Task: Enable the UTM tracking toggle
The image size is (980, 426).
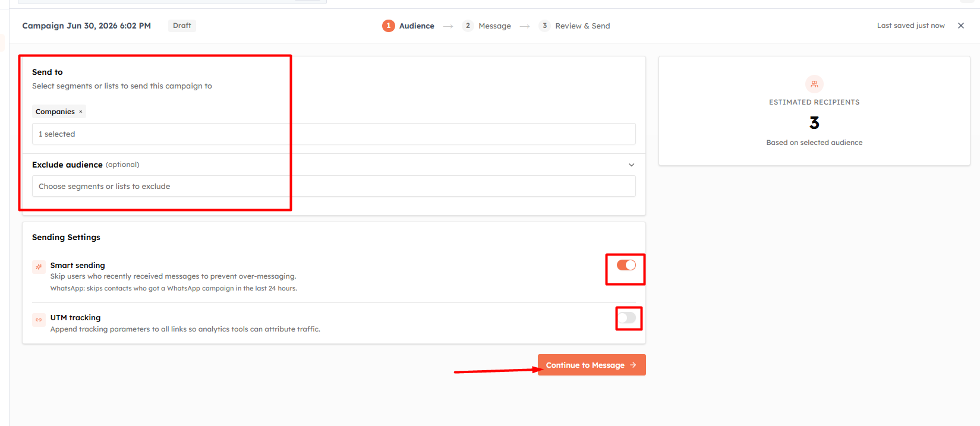Action: [626, 318]
